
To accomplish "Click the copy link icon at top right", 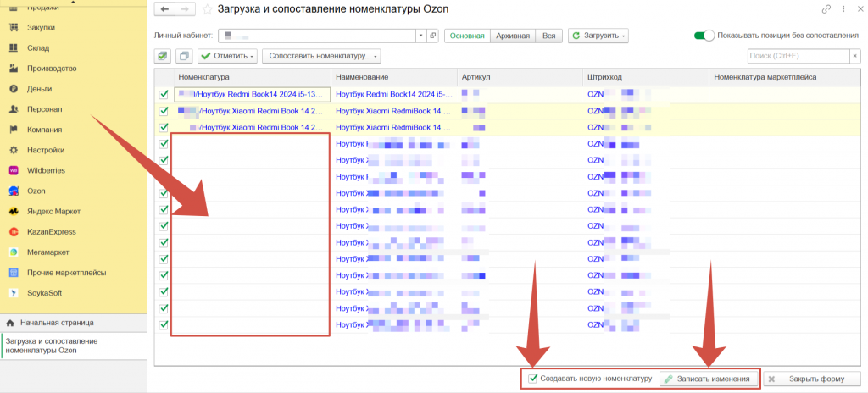I will click(826, 9).
